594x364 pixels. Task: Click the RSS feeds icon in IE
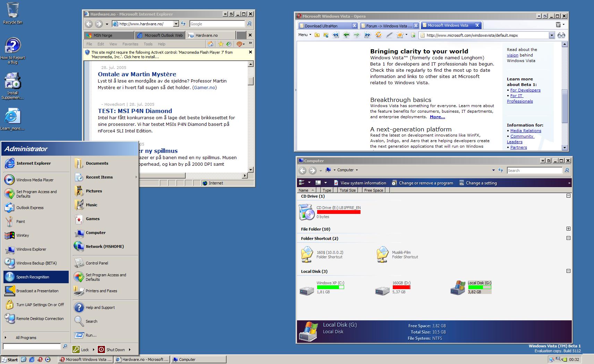[x=239, y=44]
